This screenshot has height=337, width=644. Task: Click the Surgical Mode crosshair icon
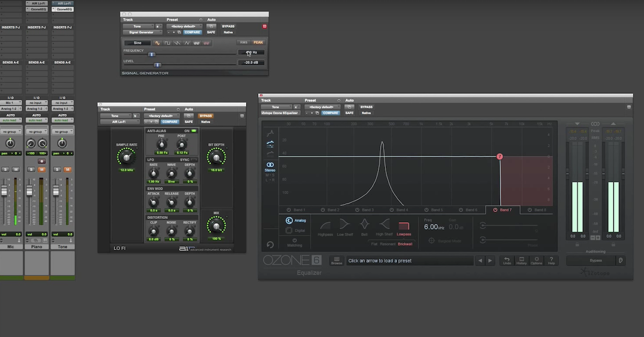click(431, 240)
